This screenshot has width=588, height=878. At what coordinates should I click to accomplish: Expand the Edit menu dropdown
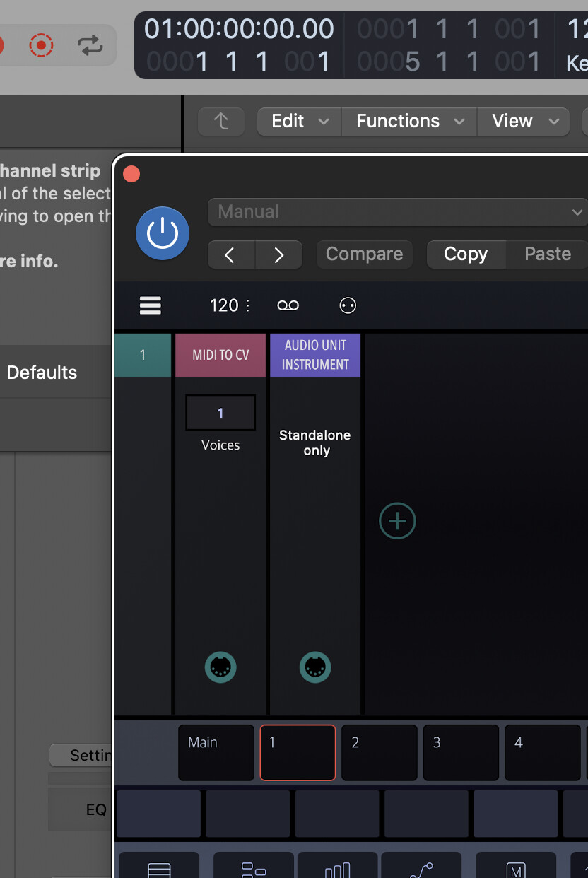300,122
